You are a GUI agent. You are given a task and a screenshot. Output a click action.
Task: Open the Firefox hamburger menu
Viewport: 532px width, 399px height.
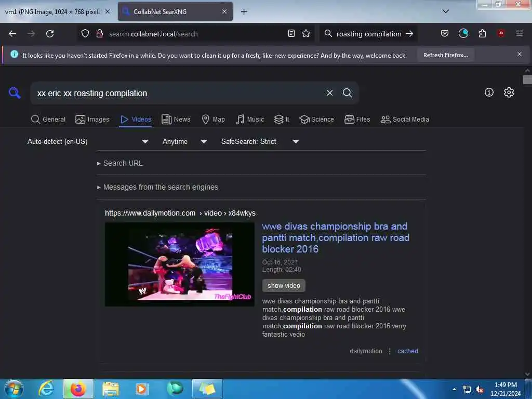[520, 33]
